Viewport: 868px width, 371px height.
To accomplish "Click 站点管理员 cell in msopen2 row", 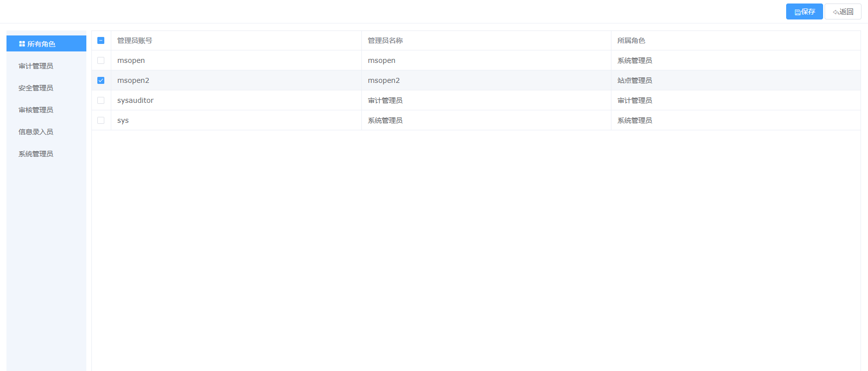I will 635,80.
